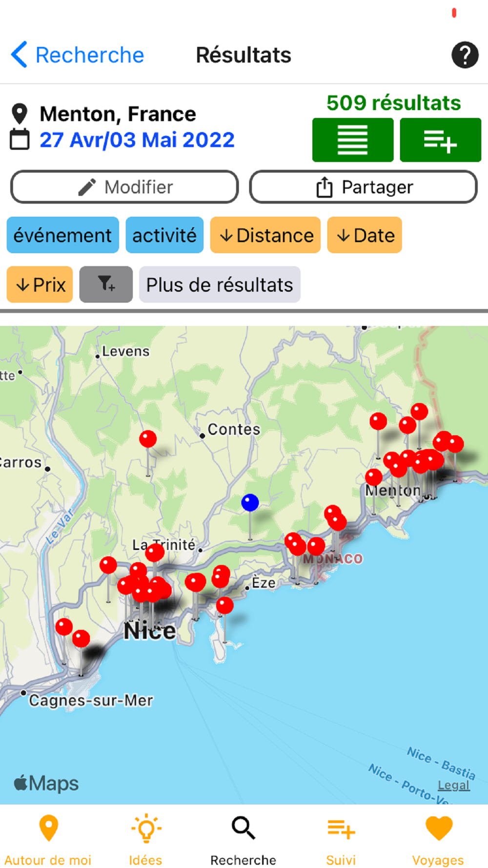Sort results by Distance

[265, 235]
